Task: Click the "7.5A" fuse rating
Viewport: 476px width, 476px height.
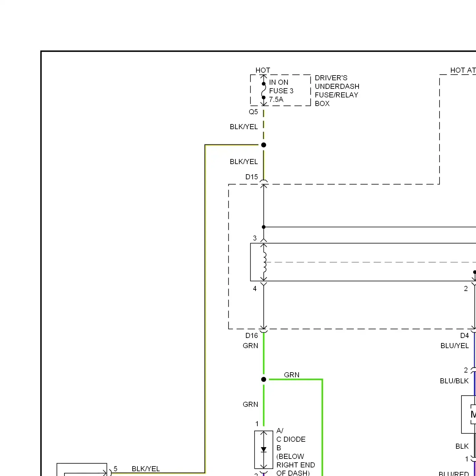Action: pyautogui.click(x=276, y=99)
